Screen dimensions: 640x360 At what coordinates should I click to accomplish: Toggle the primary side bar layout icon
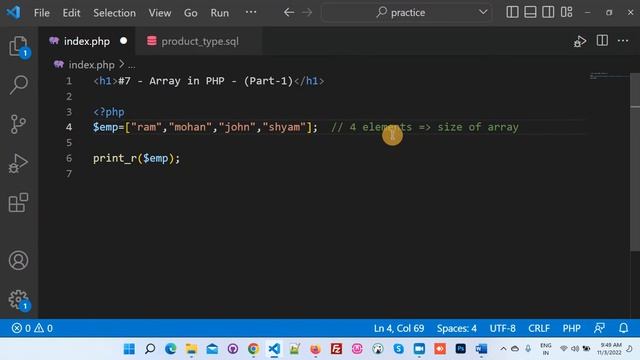click(512, 12)
